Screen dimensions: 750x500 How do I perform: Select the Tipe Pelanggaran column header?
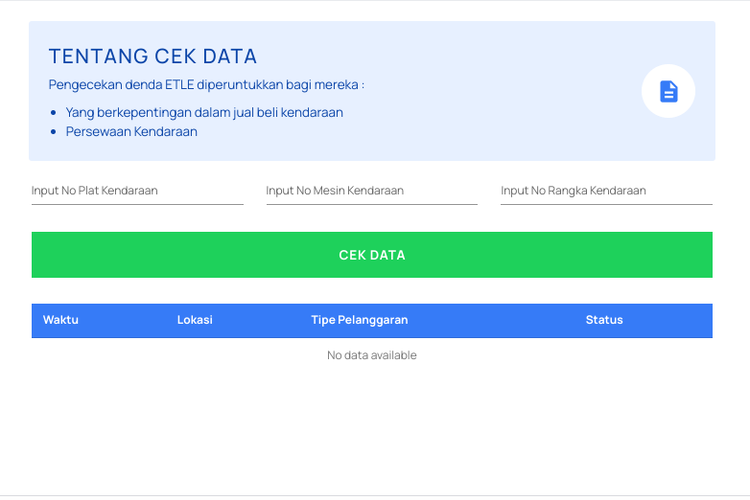pyautogui.click(x=359, y=320)
